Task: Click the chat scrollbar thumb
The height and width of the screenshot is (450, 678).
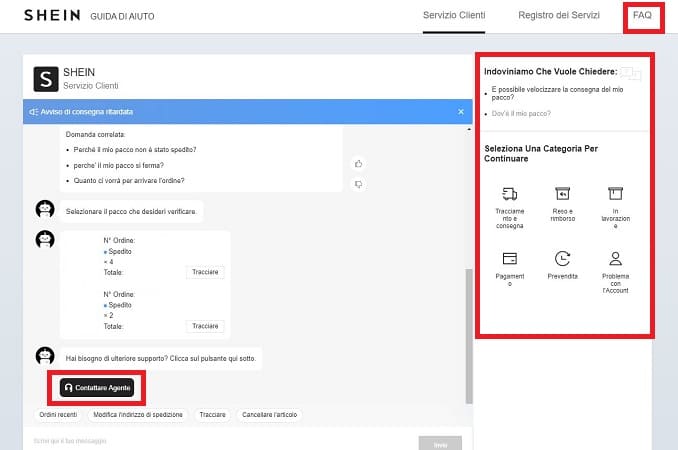Action: click(x=469, y=336)
